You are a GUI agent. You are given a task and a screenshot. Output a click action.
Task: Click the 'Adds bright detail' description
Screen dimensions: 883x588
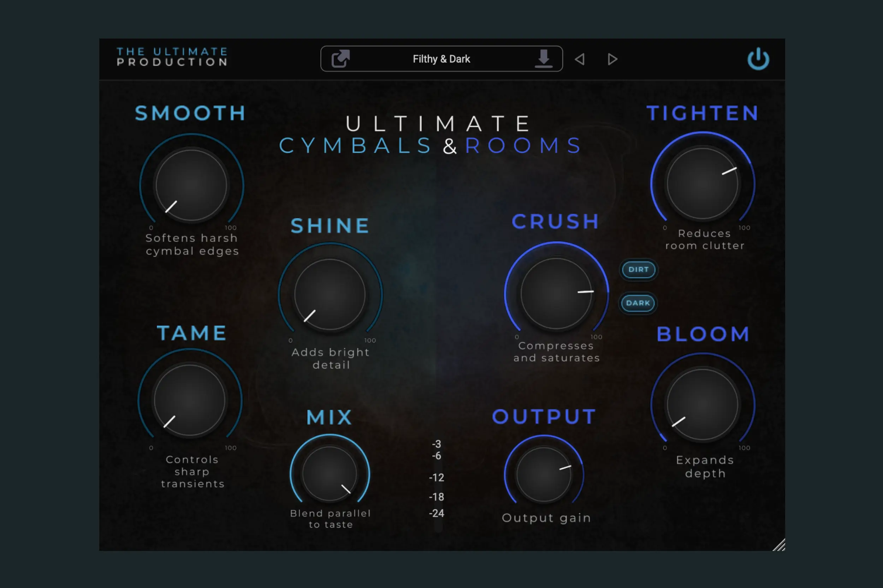point(331,359)
